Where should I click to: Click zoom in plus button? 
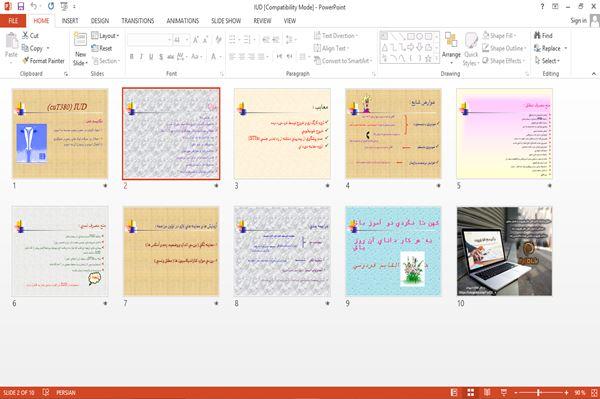[x=566, y=392]
